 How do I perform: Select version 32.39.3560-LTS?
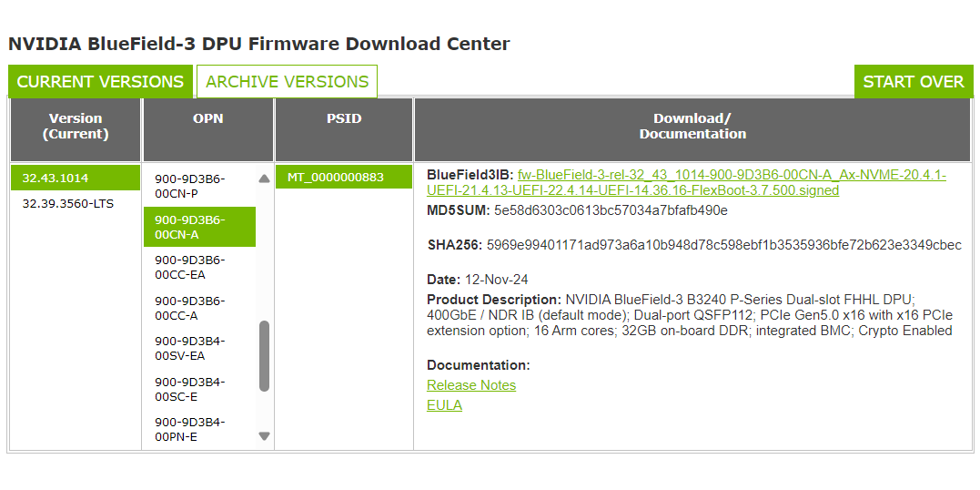[x=76, y=203]
